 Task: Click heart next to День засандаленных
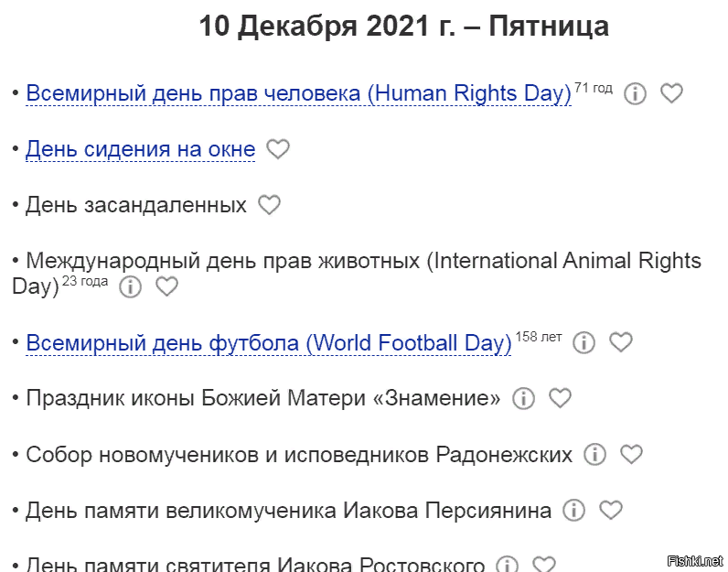269,205
